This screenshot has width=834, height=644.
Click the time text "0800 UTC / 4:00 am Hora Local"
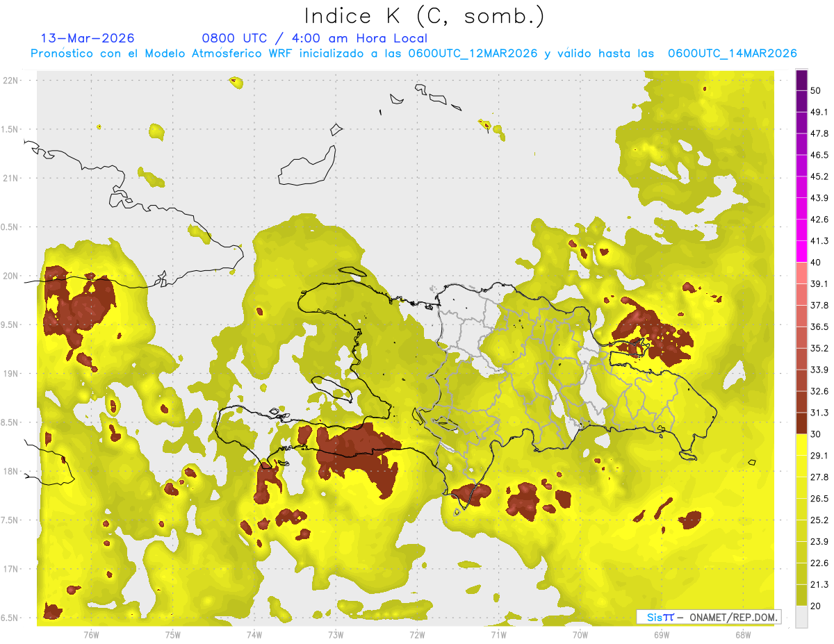point(315,38)
